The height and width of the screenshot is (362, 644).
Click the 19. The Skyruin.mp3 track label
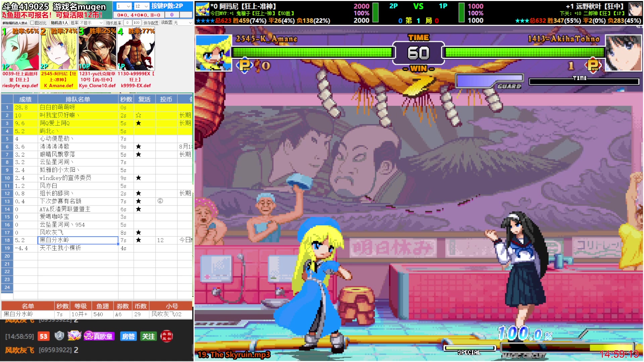234,355
